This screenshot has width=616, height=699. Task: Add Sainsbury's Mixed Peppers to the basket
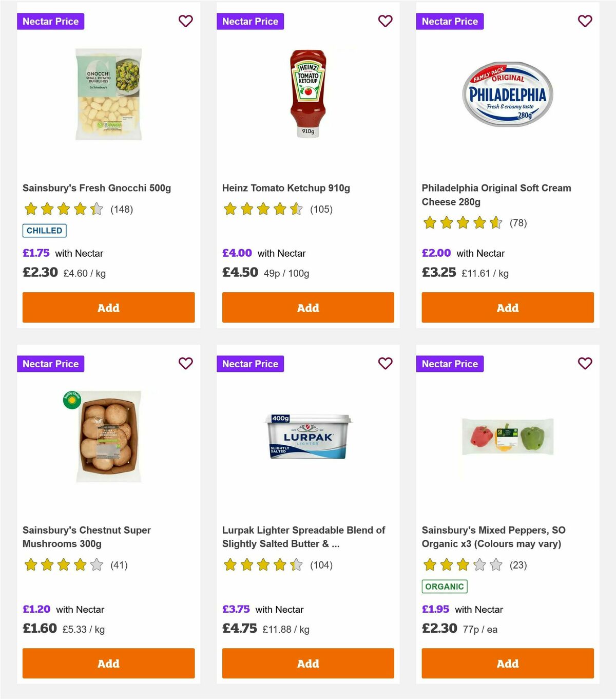pyautogui.click(x=507, y=663)
